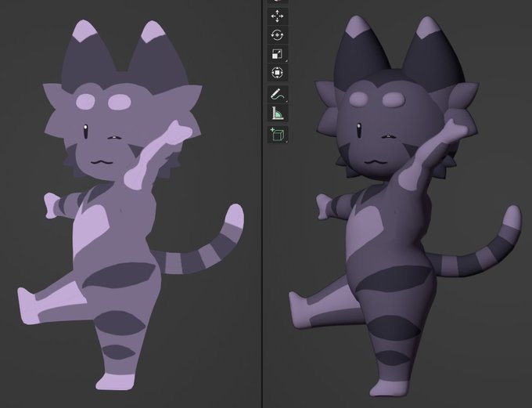Screen dimensions: 532x408
Task: Select the Add Cube tool
Action: click(x=278, y=135)
